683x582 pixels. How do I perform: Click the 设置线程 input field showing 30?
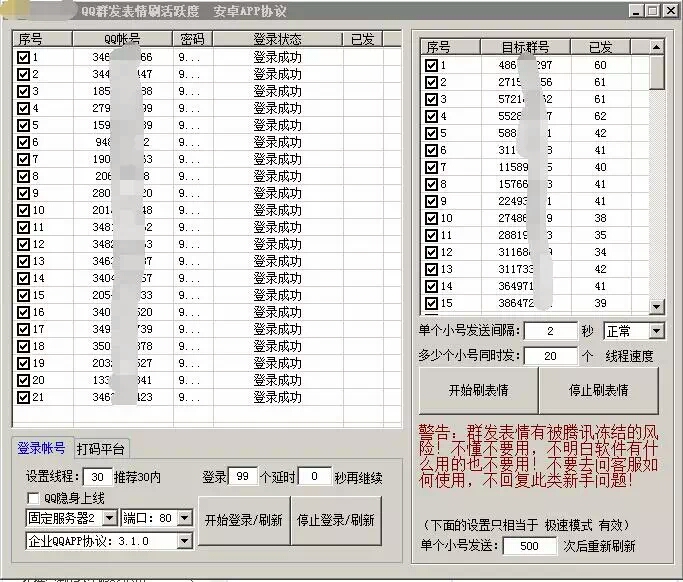tap(97, 477)
